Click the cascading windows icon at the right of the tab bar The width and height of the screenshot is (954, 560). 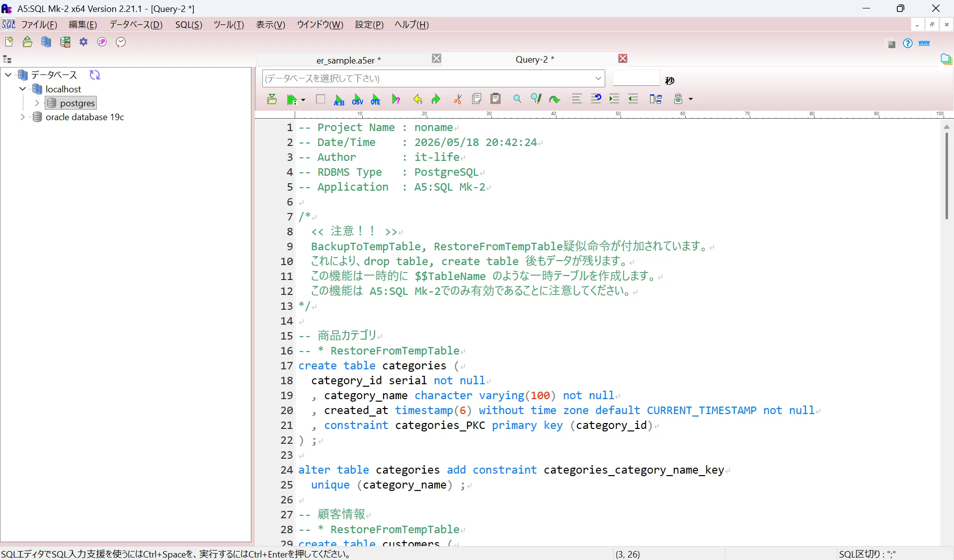coord(946,59)
